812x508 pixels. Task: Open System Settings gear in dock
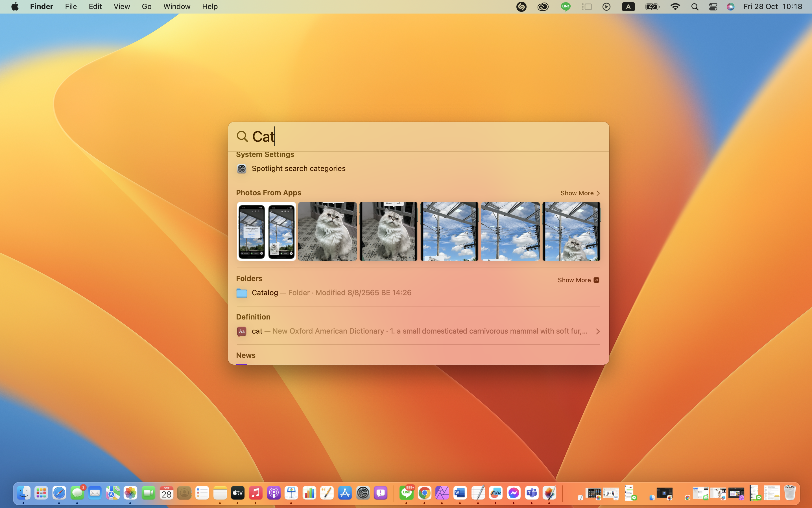coord(363,493)
